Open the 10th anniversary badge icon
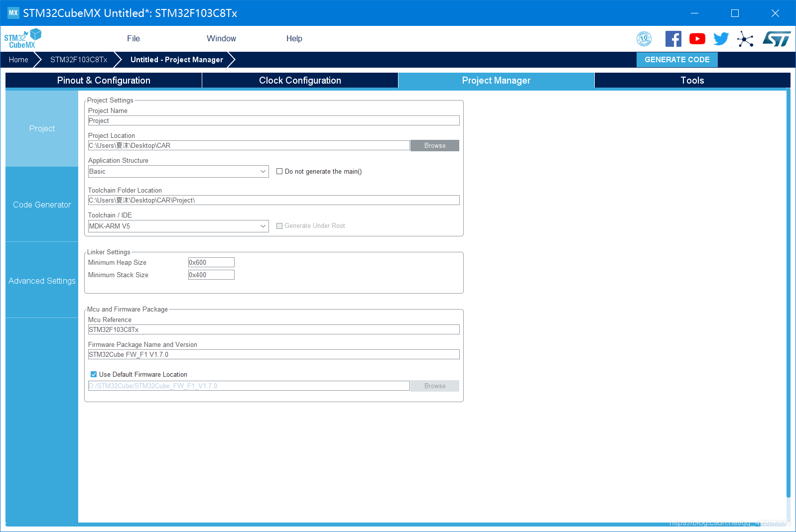This screenshot has height=532, width=796. tap(644, 39)
